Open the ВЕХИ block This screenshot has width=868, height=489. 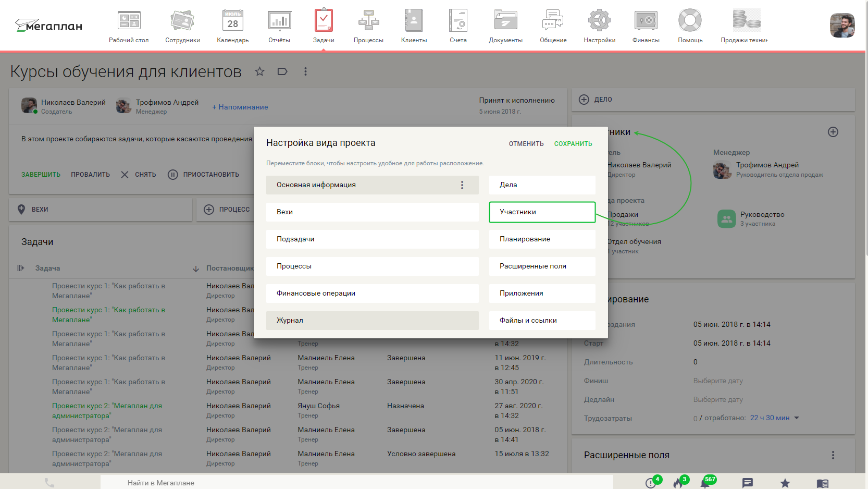[101, 210]
